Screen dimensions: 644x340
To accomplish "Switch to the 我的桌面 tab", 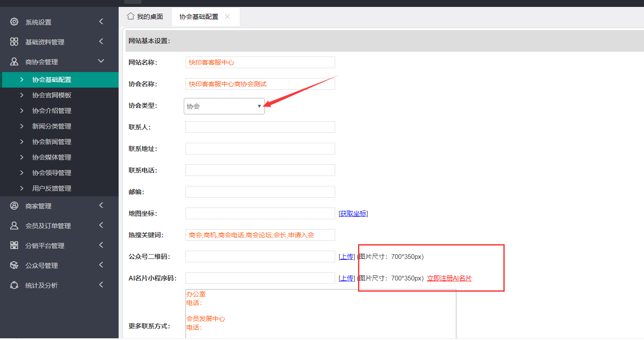I will tap(145, 17).
